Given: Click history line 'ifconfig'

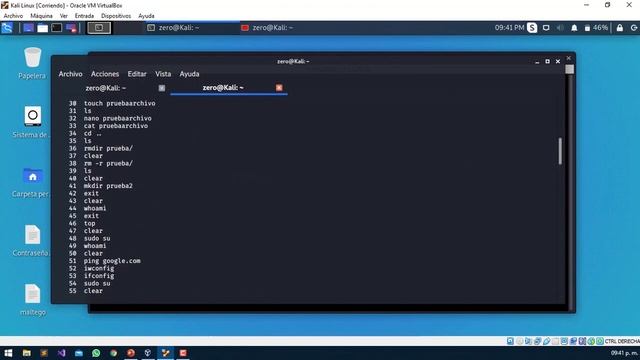Looking at the screenshot, I should pyautogui.click(x=99, y=276).
